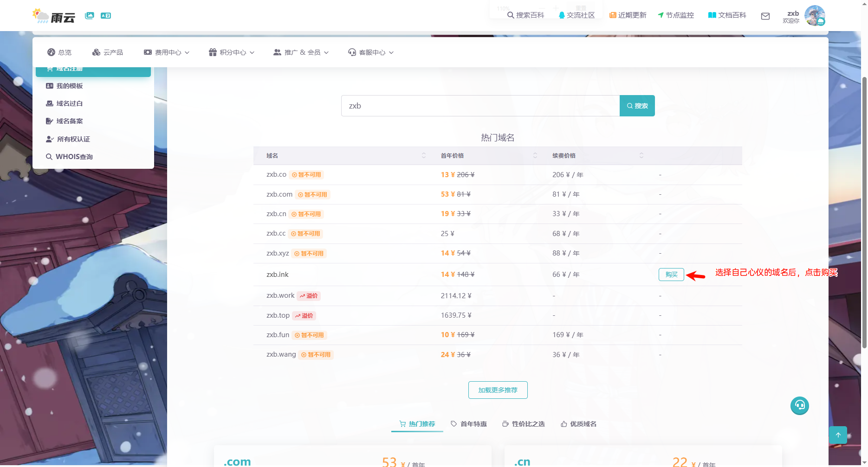Open 节点监控 node monitoring link

click(x=676, y=15)
